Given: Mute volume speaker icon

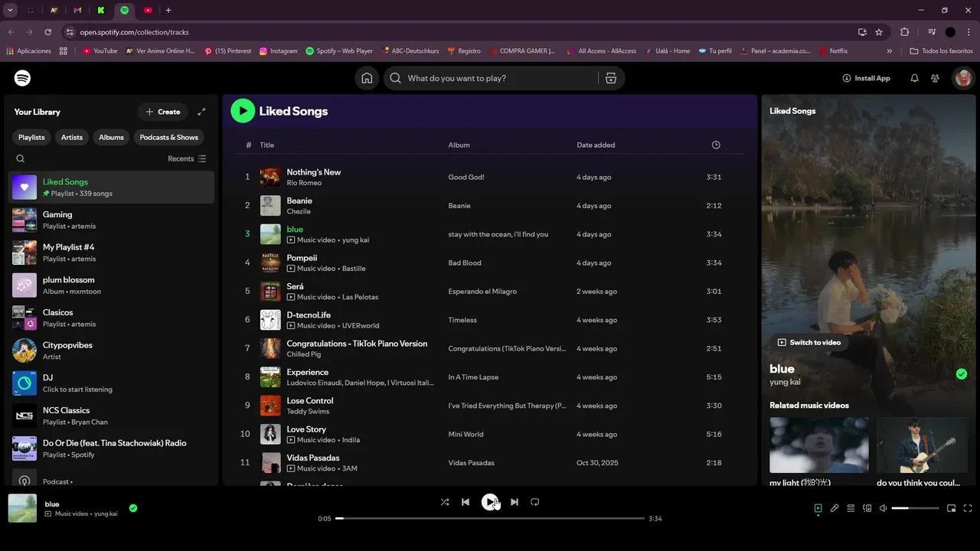Looking at the screenshot, I should pyautogui.click(x=883, y=508).
